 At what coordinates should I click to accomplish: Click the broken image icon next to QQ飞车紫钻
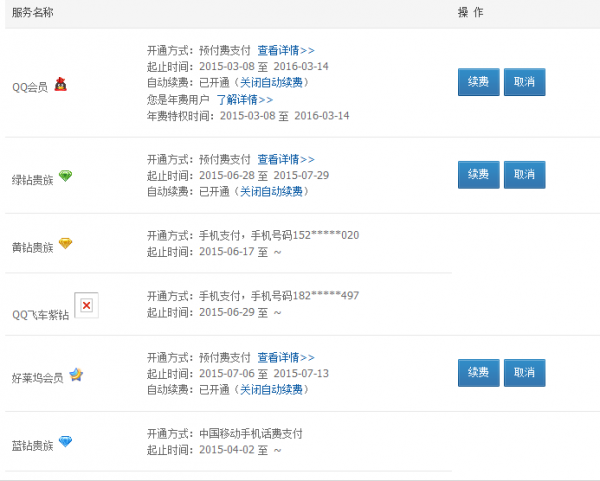(86, 305)
